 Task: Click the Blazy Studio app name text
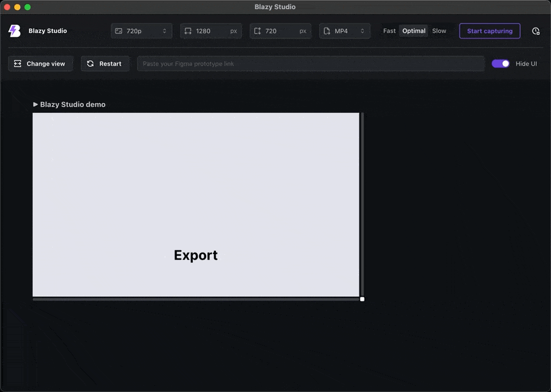tap(48, 31)
